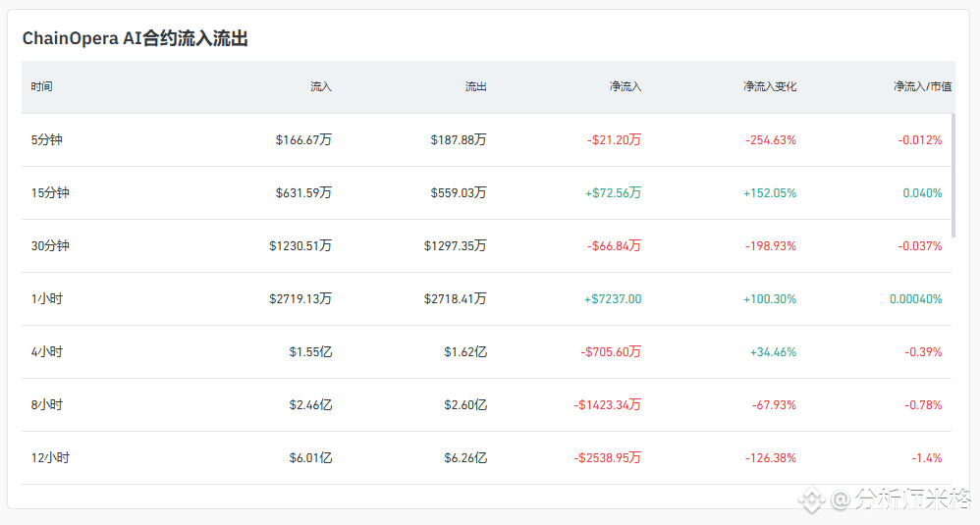Click the 净流入变化 column header
The width and height of the screenshot is (980, 525).
pyautogui.click(x=770, y=86)
